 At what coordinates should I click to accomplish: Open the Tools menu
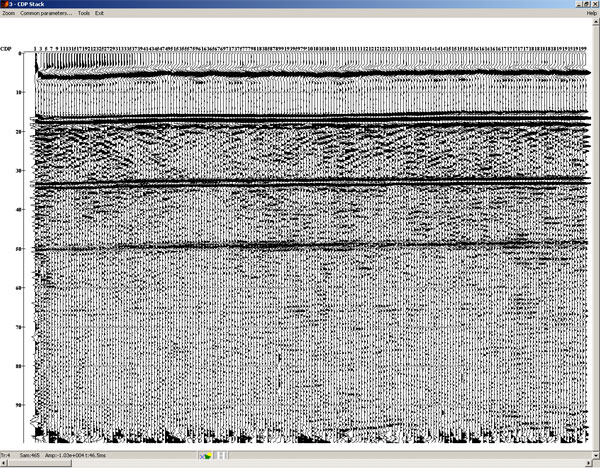[x=84, y=13]
